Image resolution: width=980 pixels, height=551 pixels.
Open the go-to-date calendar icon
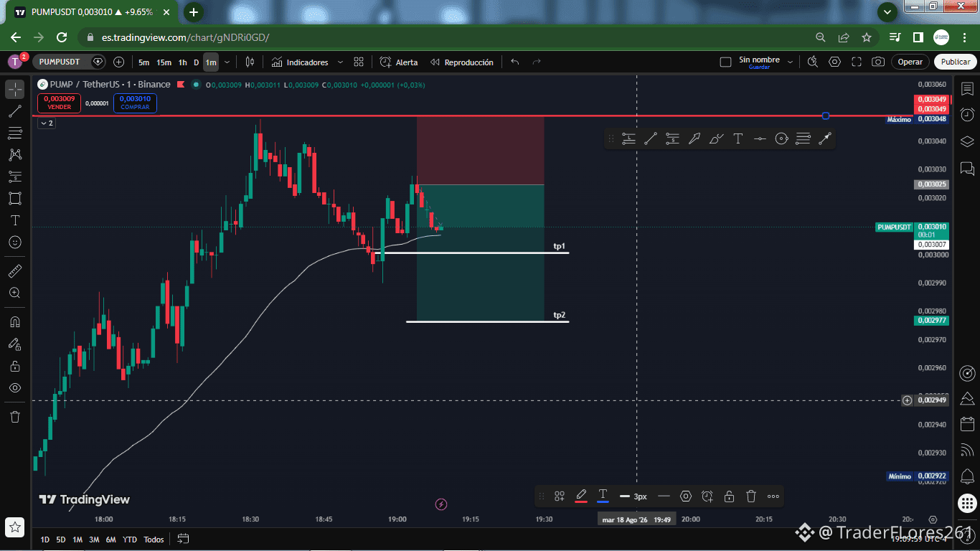[183, 539]
